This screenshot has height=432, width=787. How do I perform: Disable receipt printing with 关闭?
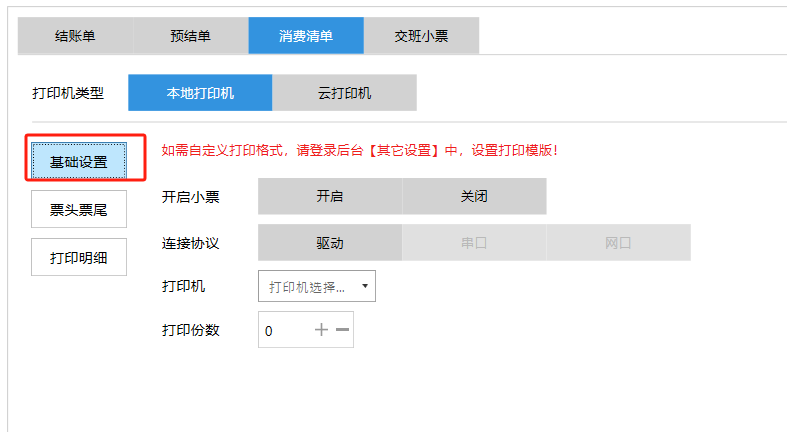pyautogui.click(x=474, y=196)
